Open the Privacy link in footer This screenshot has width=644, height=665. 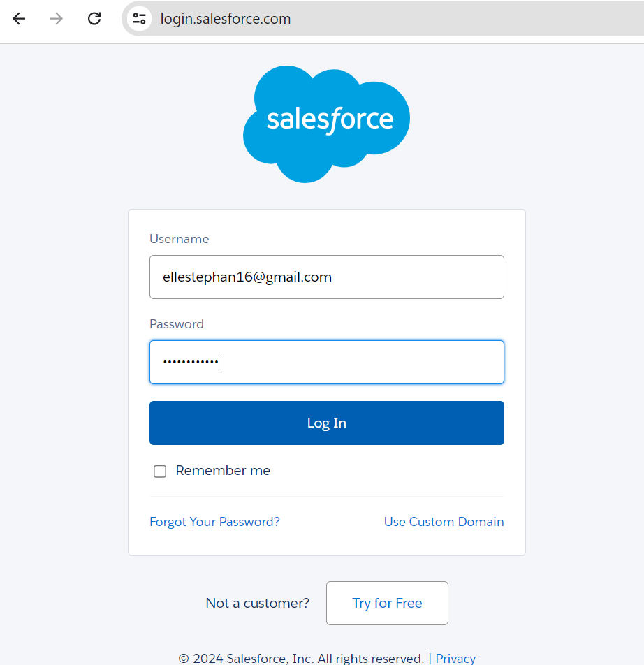point(455,658)
